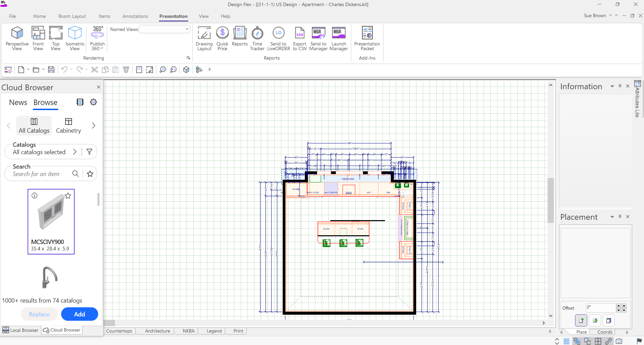This screenshot has height=345, width=644.
Task: Select the Cabinetry category
Action: click(69, 126)
